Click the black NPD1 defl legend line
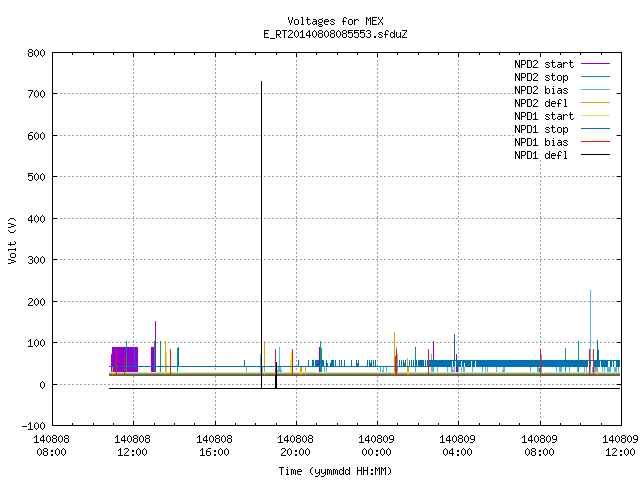The width and height of the screenshot is (640, 480). pos(595,155)
